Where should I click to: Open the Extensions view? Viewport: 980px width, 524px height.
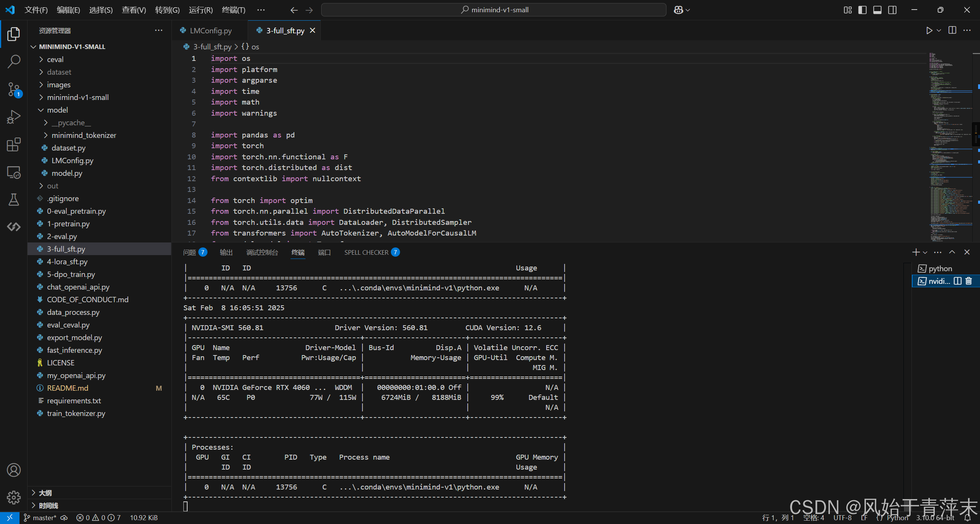[14, 144]
